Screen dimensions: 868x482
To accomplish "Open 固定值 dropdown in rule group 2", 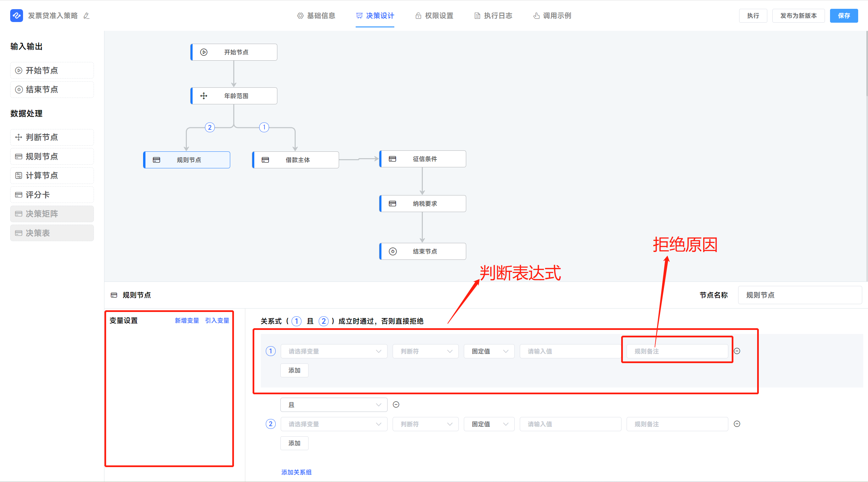I will pyautogui.click(x=489, y=424).
